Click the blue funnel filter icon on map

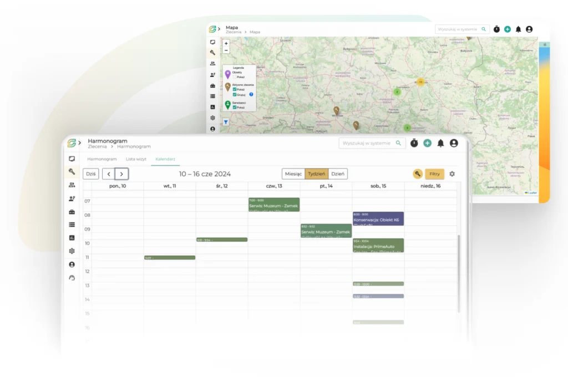(x=226, y=122)
